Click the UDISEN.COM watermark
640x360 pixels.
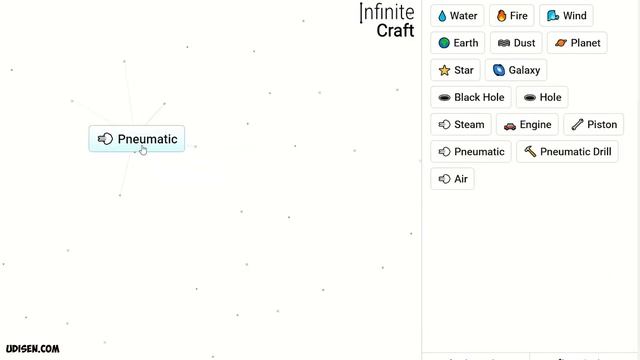pyautogui.click(x=33, y=349)
